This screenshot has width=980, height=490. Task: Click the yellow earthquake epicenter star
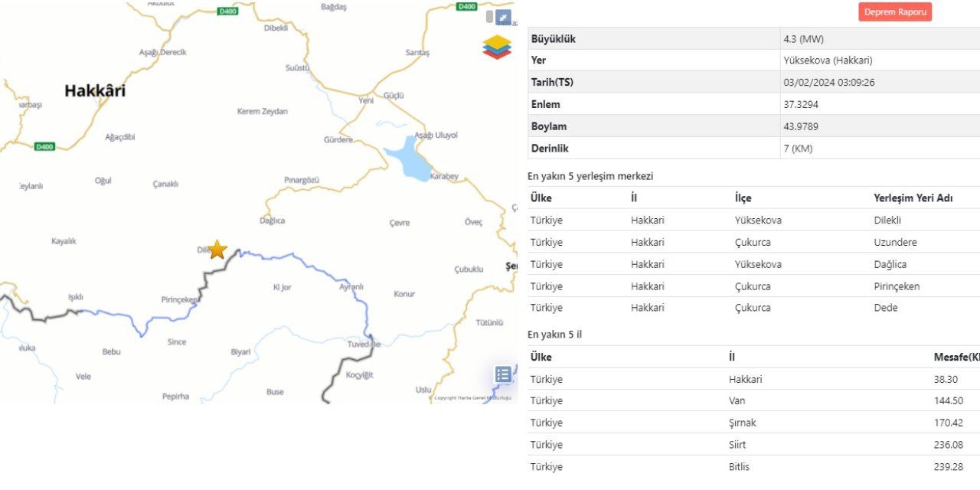pos(217,250)
